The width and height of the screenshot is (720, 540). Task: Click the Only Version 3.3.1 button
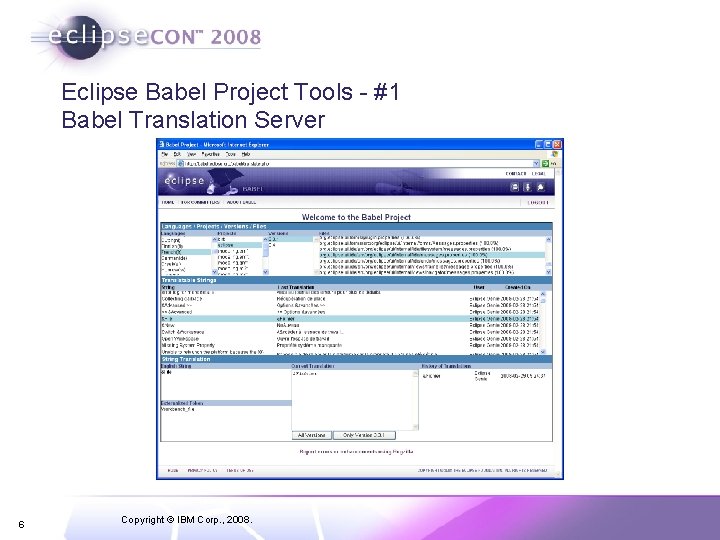click(x=364, y=435)
